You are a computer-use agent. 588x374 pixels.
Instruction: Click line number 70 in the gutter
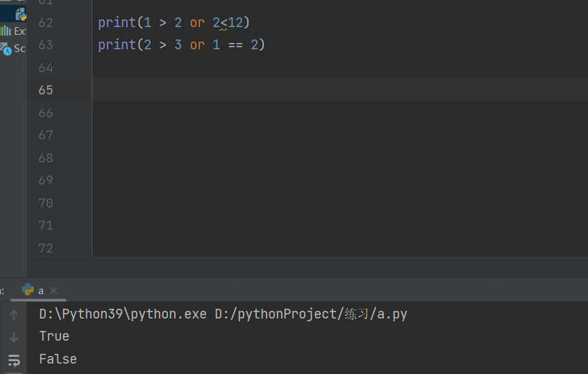[46, 203]
